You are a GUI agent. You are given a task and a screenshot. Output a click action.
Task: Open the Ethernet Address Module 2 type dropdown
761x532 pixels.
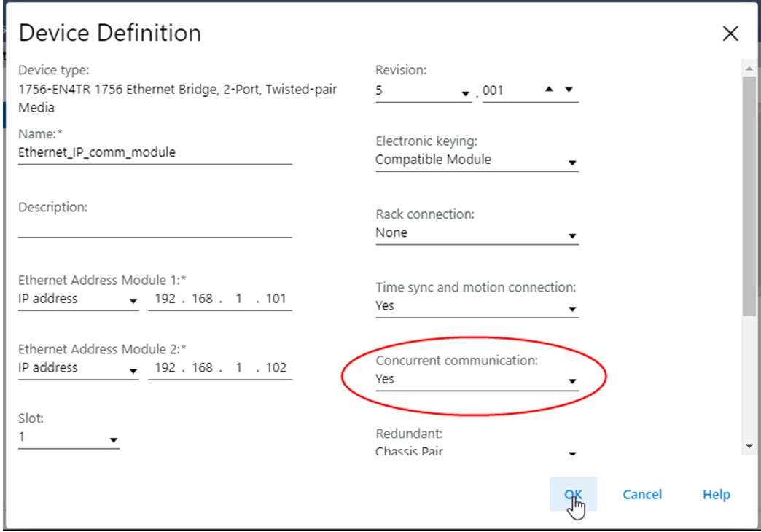[x=133, y=372]
